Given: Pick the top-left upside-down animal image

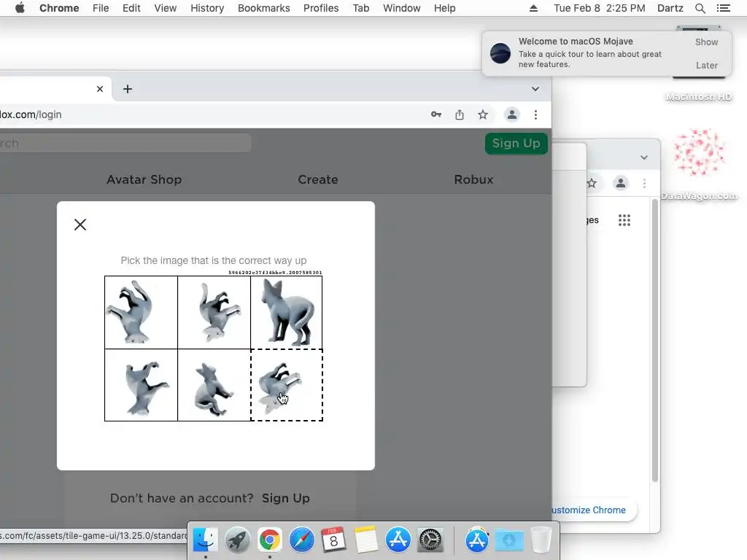Looking at the screenshot, I should point(141,312).
